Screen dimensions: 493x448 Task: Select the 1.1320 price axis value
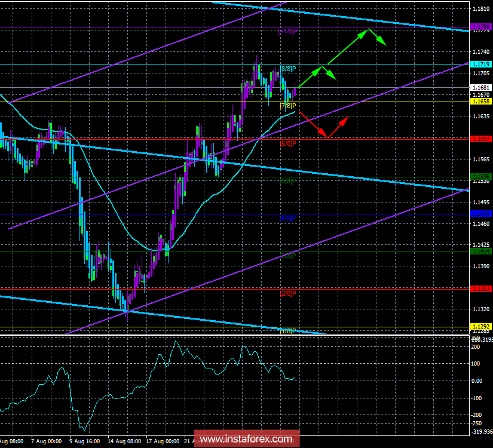(x=481, y=309)
